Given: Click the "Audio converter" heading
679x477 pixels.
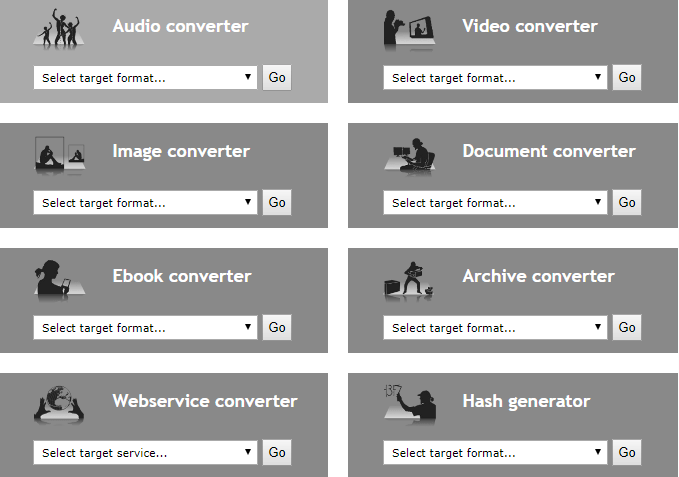Looking at the screenshot, I should (x=181, y=26).
